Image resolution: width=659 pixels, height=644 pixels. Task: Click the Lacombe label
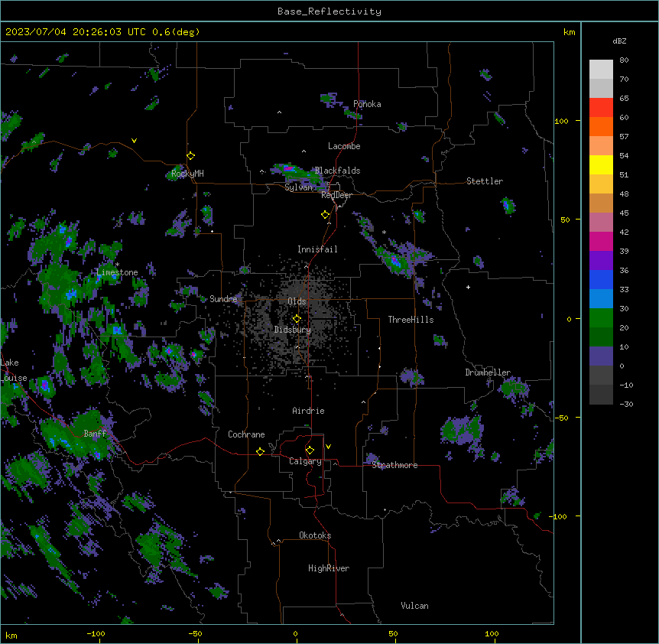344,146
